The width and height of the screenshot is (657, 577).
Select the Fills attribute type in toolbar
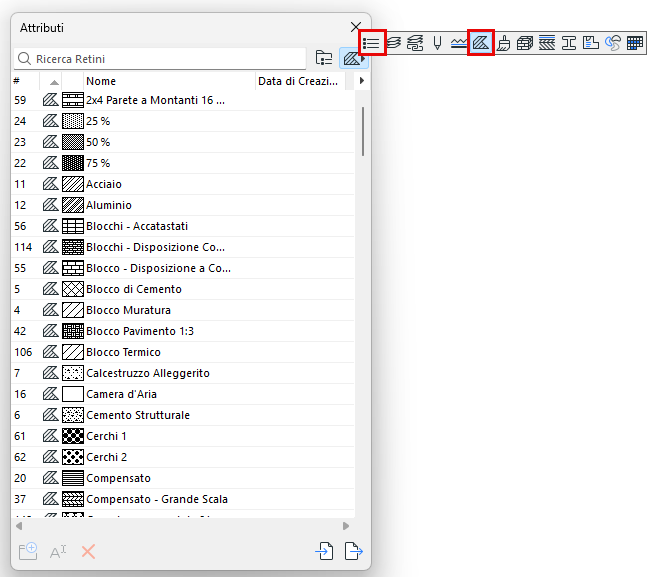tap(481, 43)
